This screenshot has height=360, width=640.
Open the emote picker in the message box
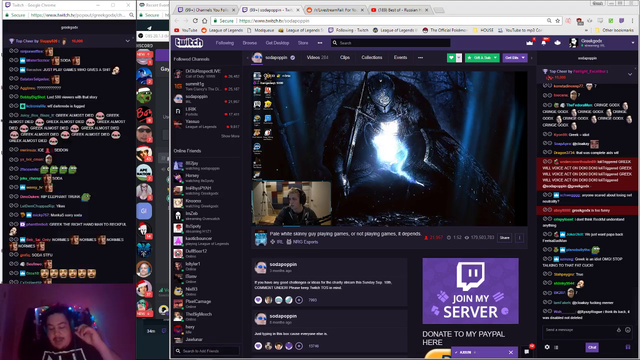coord(628,330)
